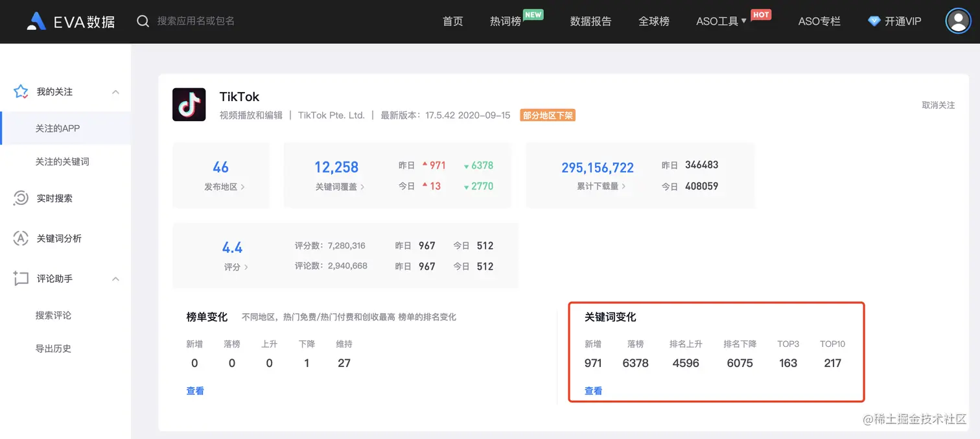Click the 评分数 7,280,316 value

347,246
